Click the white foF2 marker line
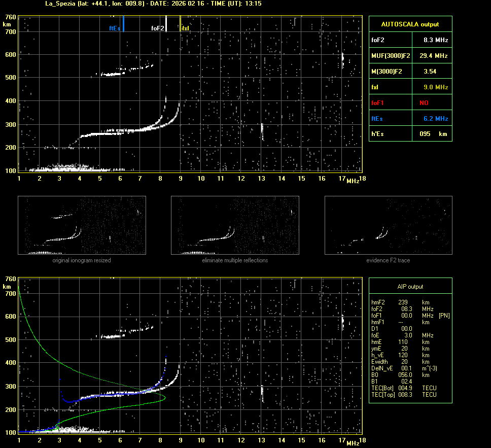The height and width of the screenshot is (448, 491). coord(166,24)
